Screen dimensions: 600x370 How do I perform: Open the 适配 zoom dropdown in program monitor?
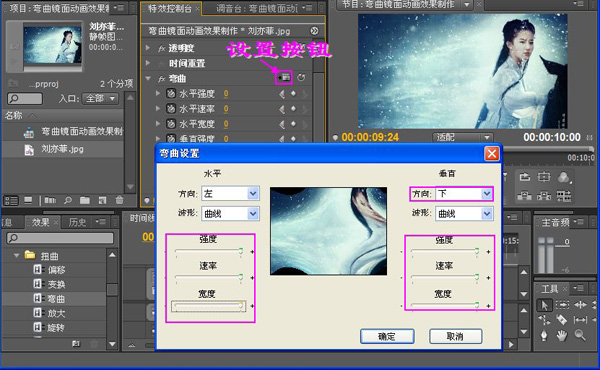[462, 137]
